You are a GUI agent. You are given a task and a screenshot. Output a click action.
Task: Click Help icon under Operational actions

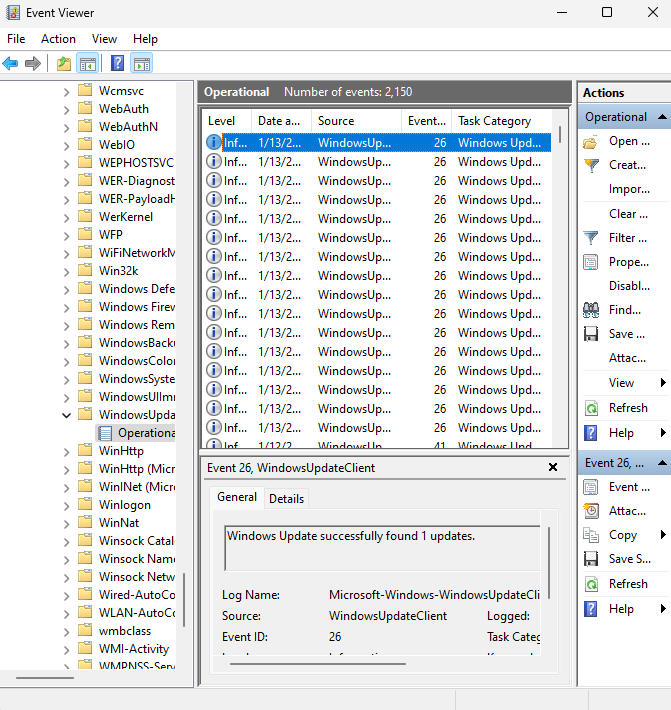pos(591,433)
